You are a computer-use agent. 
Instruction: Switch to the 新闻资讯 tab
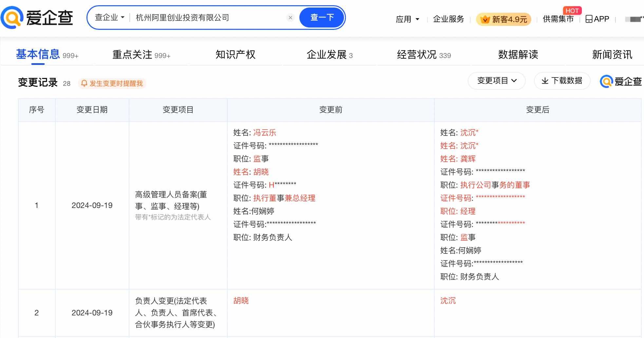click(x=612, y=54)
